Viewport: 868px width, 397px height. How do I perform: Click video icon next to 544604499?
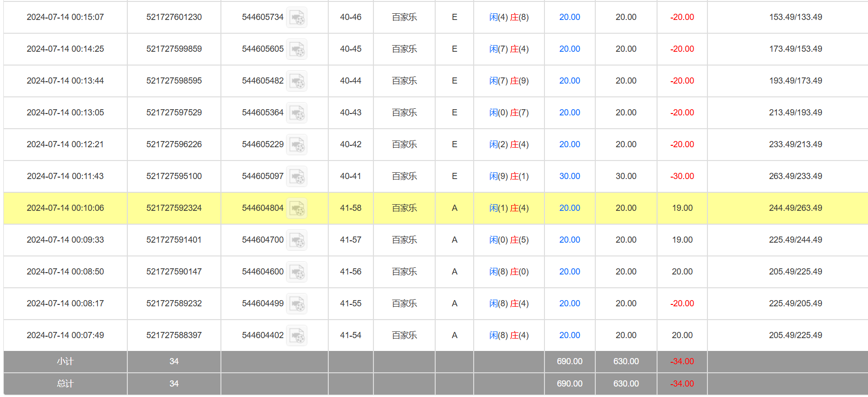[296, 304]
